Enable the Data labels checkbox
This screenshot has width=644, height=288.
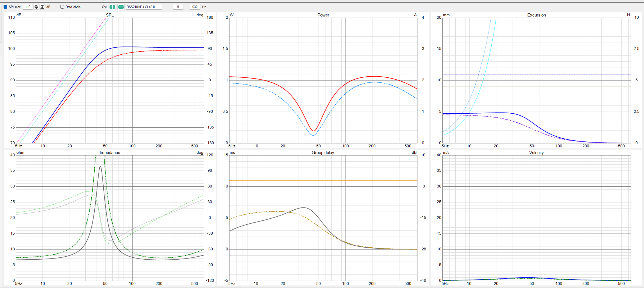click(62, 7)
